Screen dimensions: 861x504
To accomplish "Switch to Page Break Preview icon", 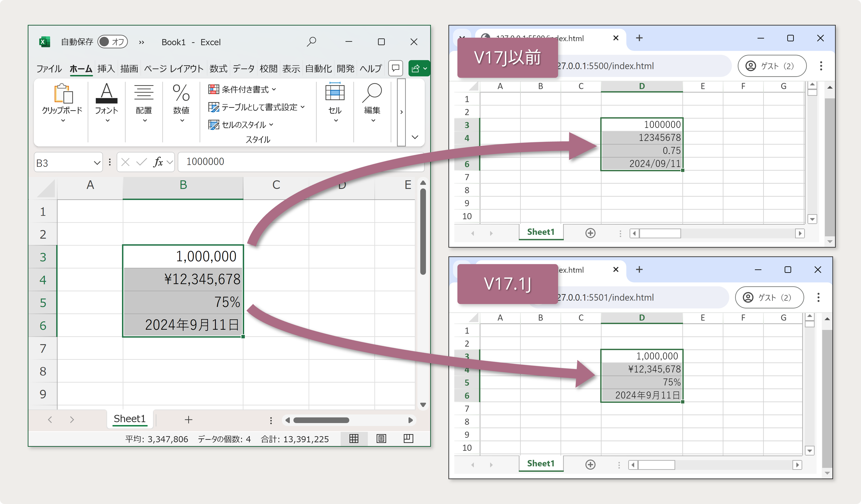I will 408,438.
